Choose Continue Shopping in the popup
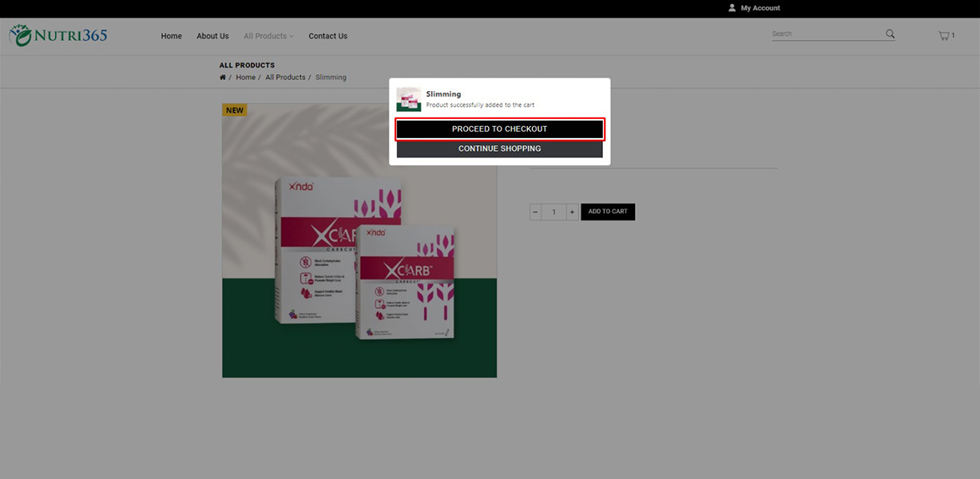 click(499, 148)
